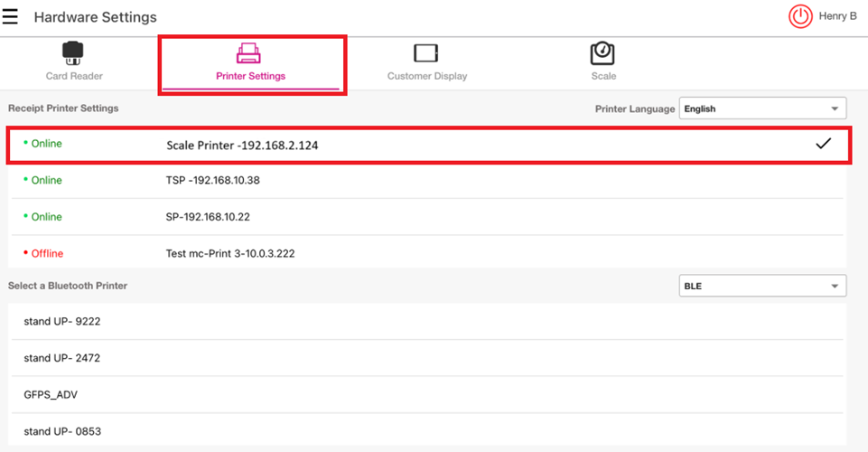This screenshot has height=452, width=868.
Task: Click the red power icon
Action: tap(800, 16)
